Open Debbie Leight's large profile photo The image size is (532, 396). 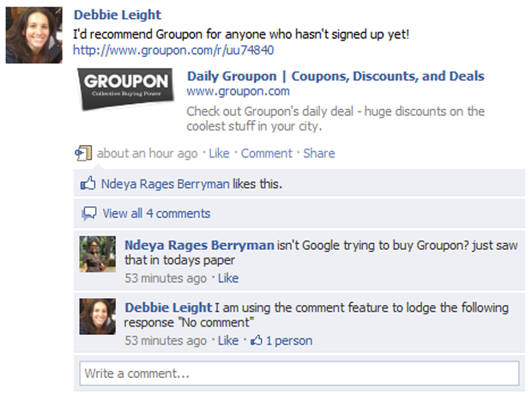tap(33, 33)
